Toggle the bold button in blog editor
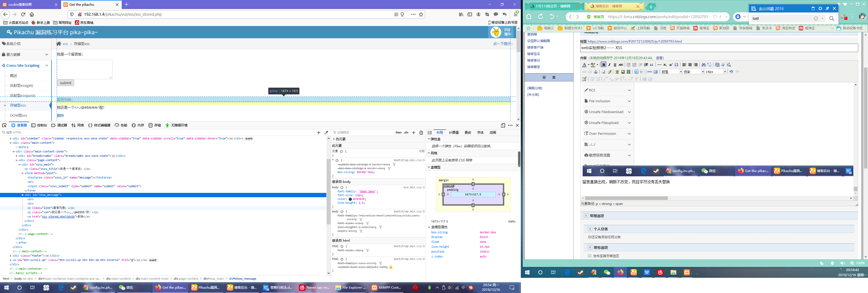This screenshot has width=868, height=293. 604,65
